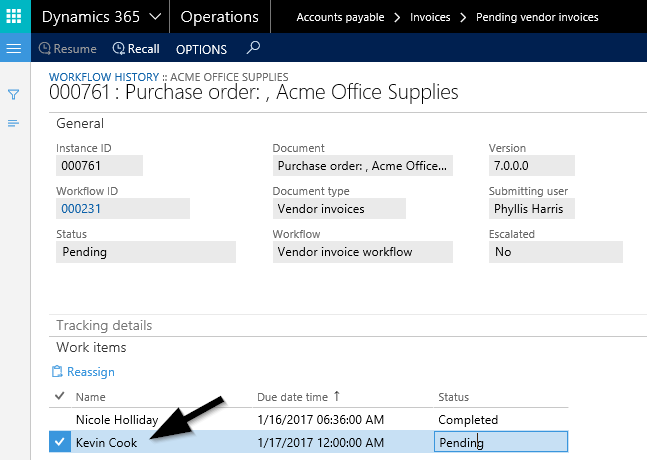Open the app launcher waffle icon
This screenshot has height=460, width=647.
tap(14, 17)
